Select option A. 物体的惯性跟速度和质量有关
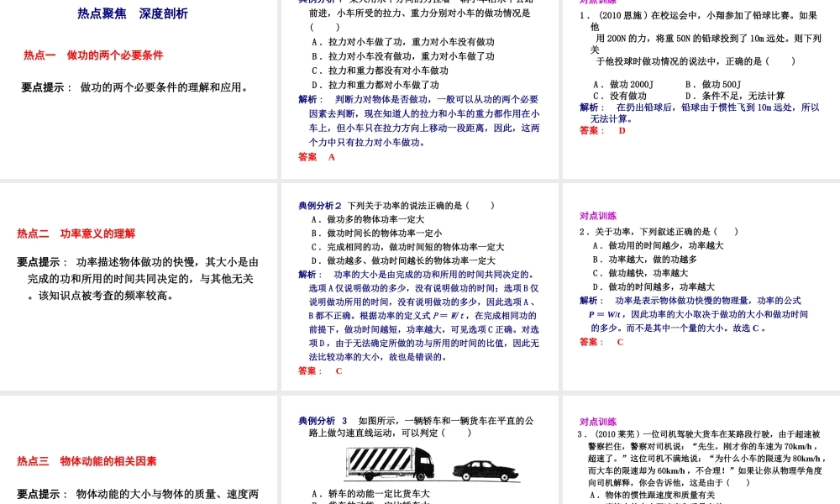840x504 pixels. click(x=653, y=495)
